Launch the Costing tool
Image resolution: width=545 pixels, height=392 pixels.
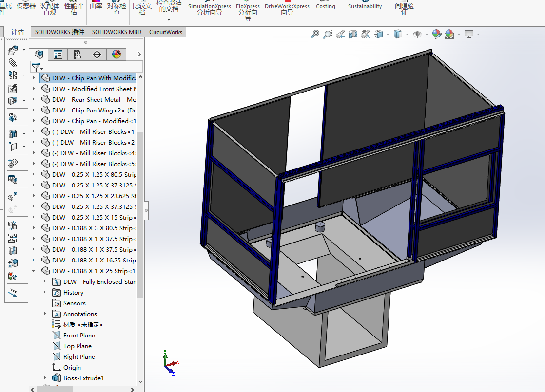point(325,6)
